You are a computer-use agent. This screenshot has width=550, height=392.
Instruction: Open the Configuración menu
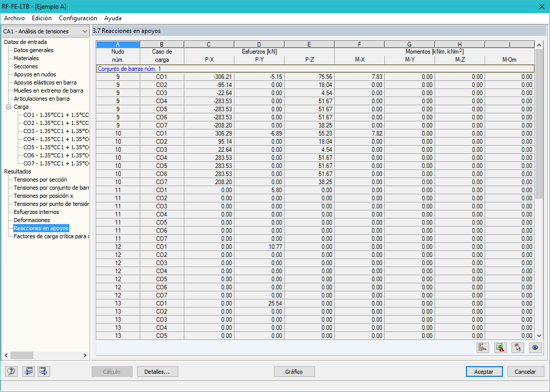click(78, 18)
